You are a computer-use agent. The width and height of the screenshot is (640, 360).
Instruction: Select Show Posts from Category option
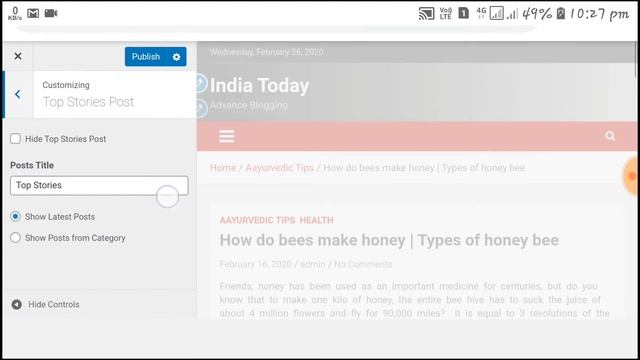click(x=16, y=238)
